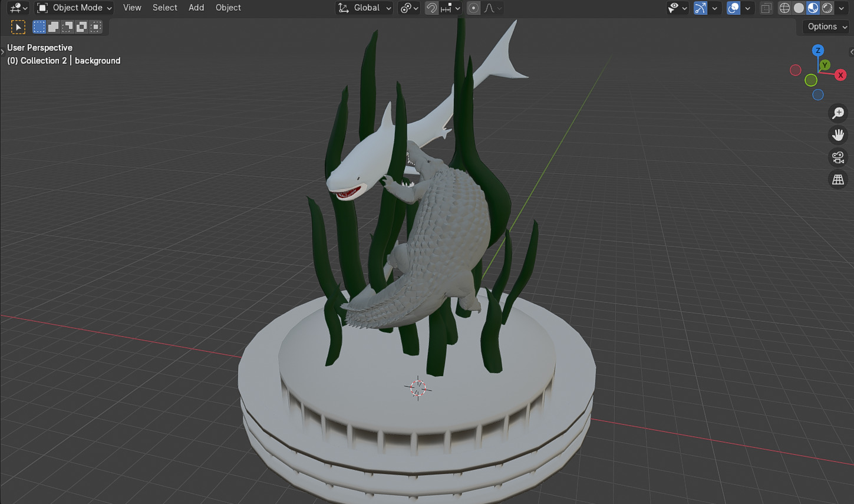Open snapping options dropdown
The width and height of the screenshot is (854, 504).
(451, 8)
